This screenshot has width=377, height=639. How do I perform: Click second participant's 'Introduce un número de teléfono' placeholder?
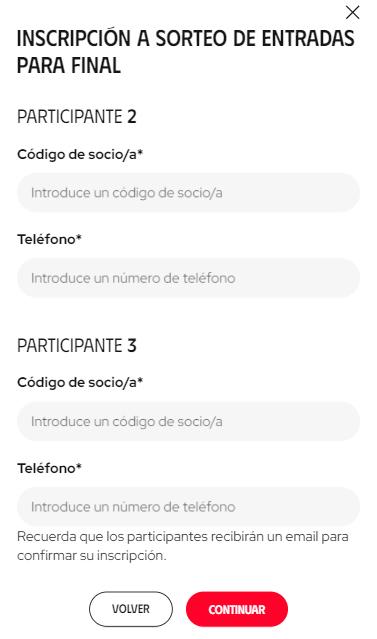[133, 278]
